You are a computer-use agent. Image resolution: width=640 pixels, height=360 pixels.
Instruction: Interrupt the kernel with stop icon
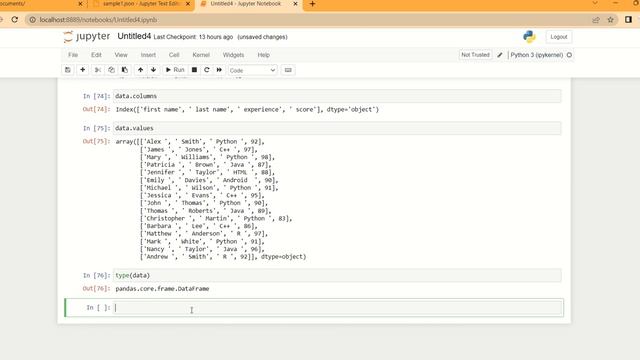click(x=194, y=70)
